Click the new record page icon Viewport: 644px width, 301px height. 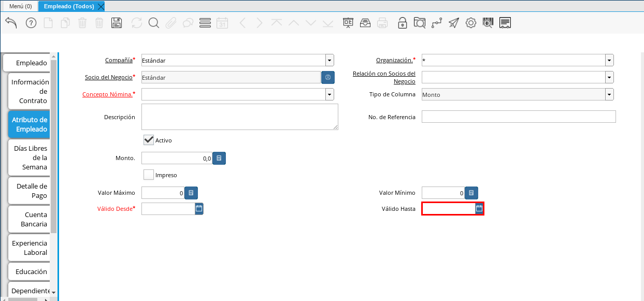coord(48,23)
